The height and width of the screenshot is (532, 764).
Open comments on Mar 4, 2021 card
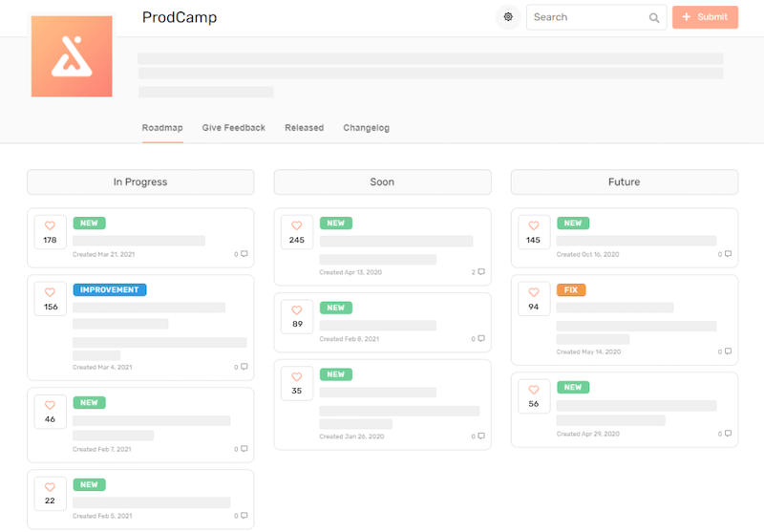pos(242,367)
